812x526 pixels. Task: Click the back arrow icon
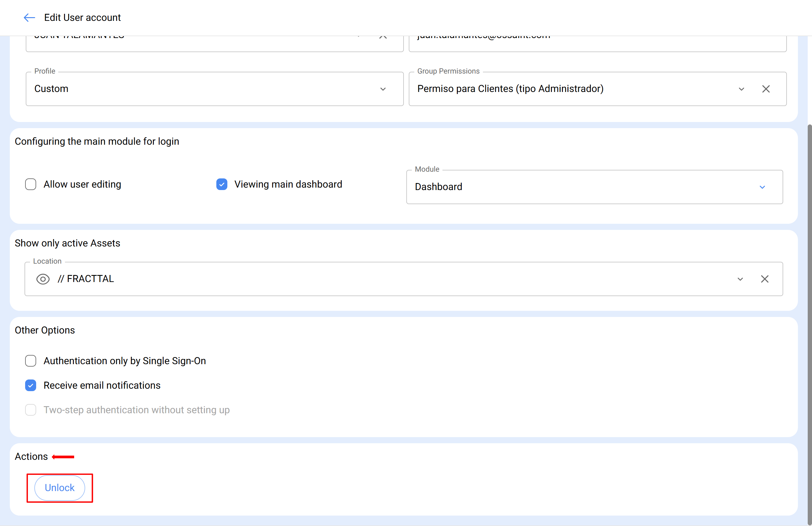click(x=29, y=17)
